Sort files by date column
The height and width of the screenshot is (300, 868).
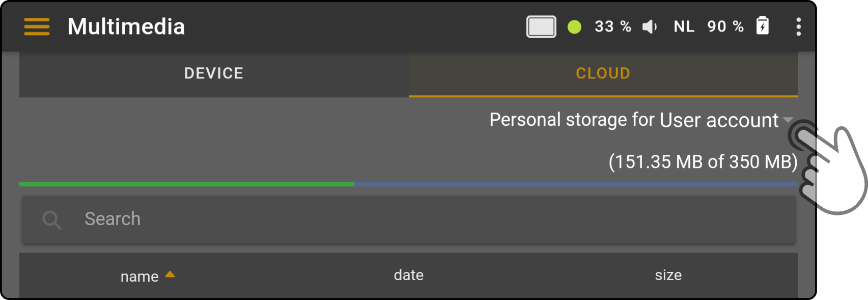[x=409, y=275]
